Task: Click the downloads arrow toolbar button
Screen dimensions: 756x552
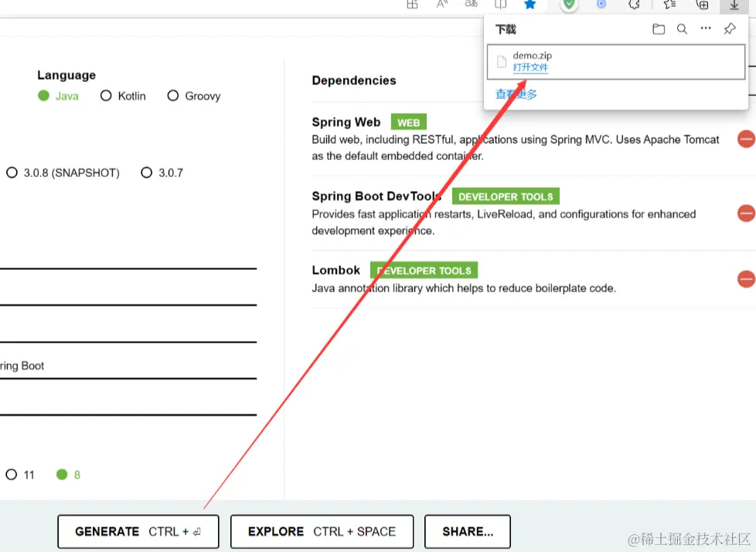Action: tap(734, 5)
